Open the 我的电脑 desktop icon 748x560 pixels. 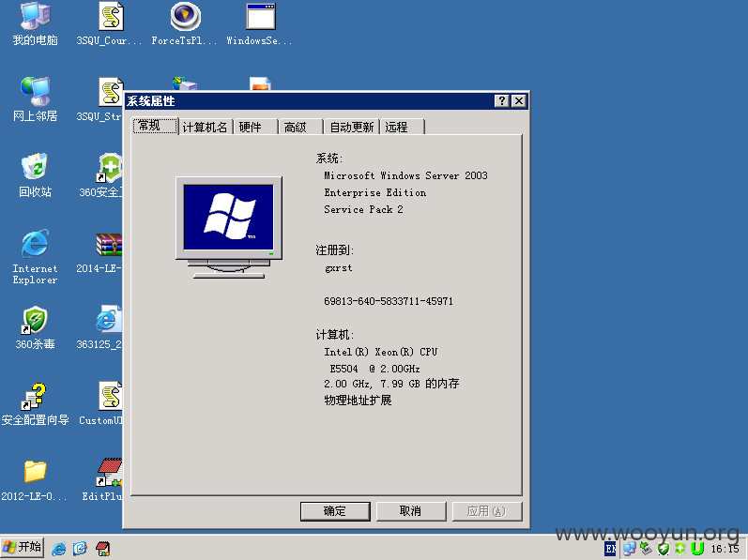[36, 23]
